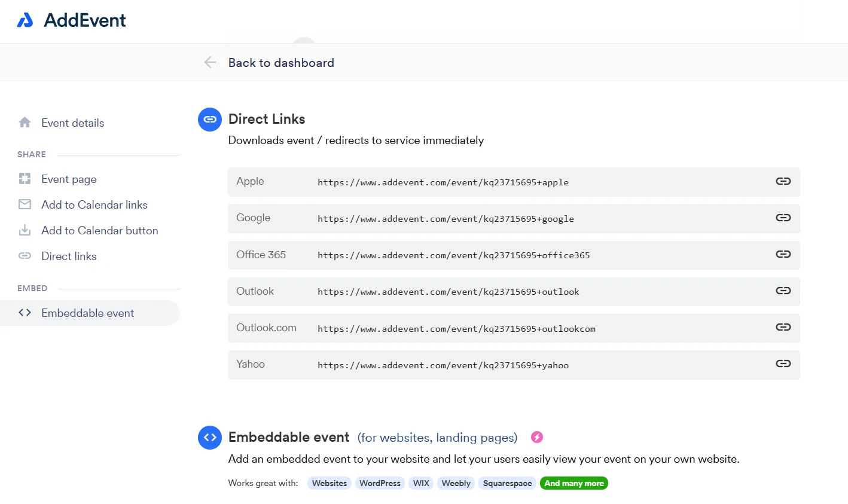The height and width of the screenshot is (504, 848).
Task: Copy the Google direct link icon
Action: [783, 218]
